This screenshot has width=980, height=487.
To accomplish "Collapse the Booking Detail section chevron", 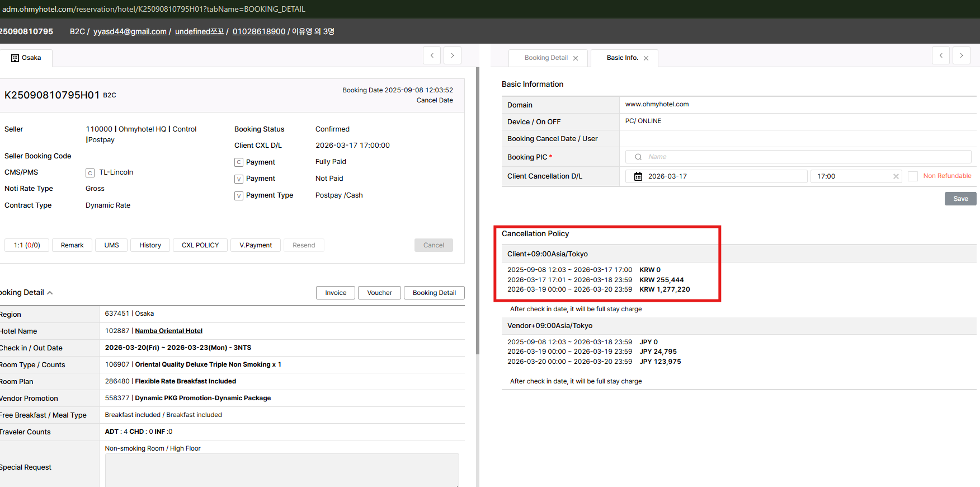I will click(50, 293).
